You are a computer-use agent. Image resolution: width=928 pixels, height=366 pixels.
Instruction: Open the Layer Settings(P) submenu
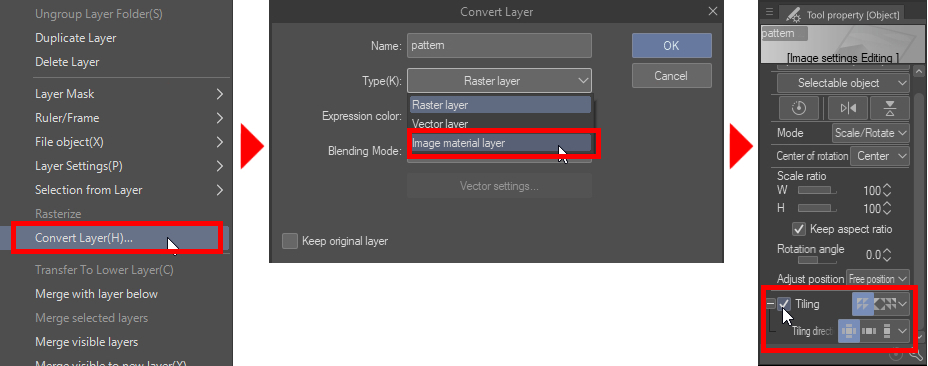pos(130,166)
